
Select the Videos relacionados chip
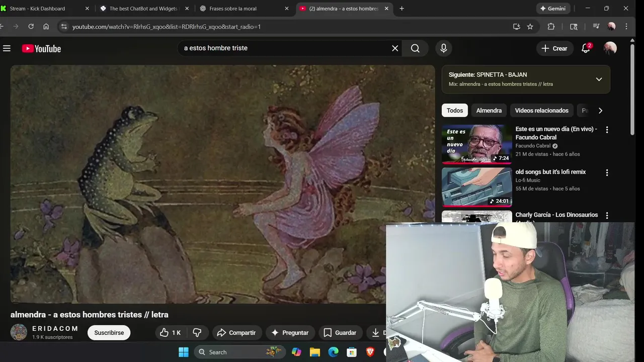tap(542, 111)
